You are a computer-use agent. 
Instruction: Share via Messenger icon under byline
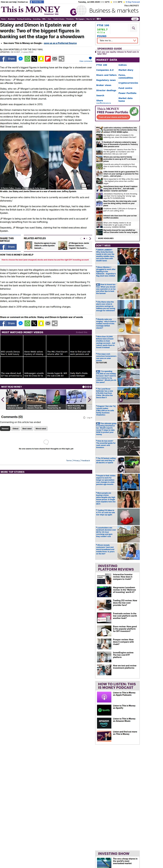pyautogui.click(x=21, y=59)
